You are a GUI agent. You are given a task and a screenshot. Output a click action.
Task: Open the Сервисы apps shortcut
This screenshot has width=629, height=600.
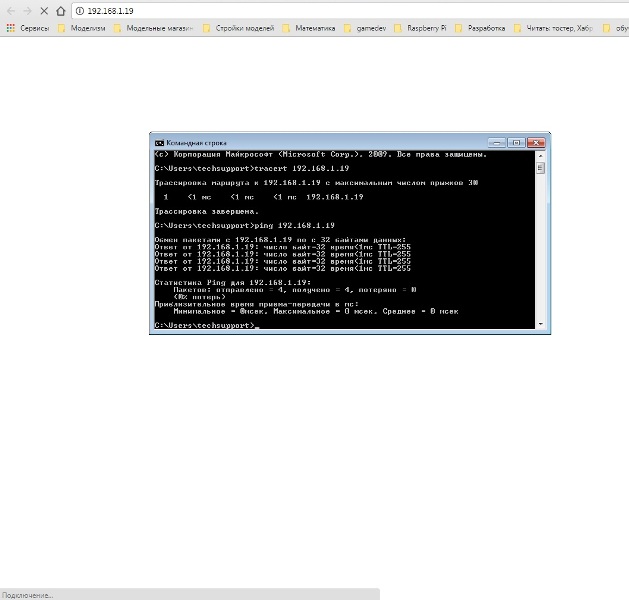point(28,28)
